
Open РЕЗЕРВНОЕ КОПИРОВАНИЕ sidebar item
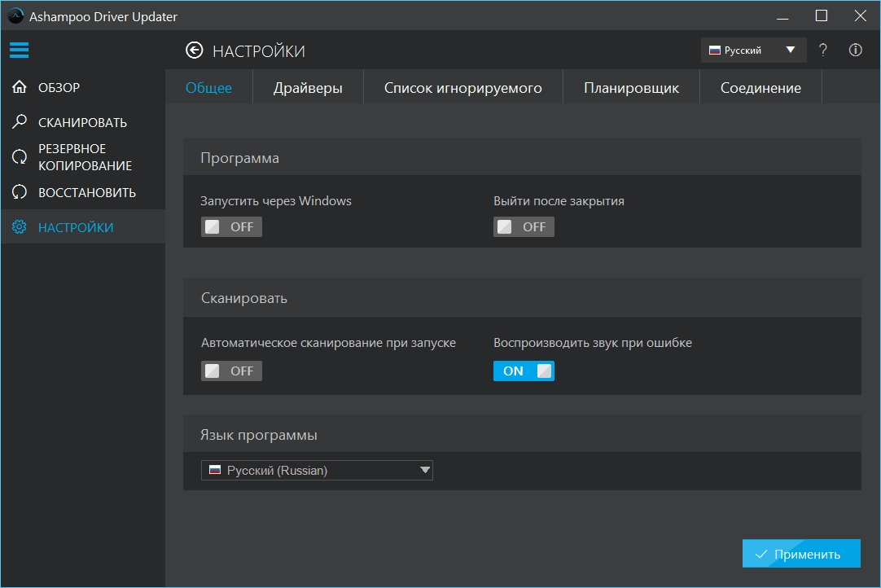83,157
